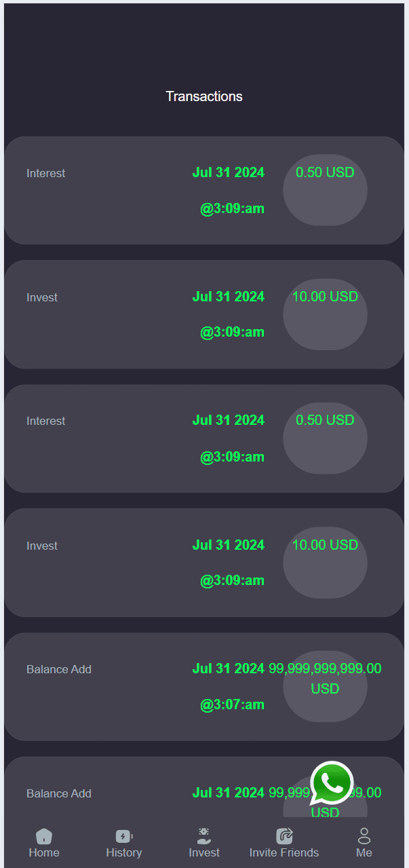This screenshot has height=868, width=409.
Task: Select the first Invest transaction label
Action: tap(42, 297)
